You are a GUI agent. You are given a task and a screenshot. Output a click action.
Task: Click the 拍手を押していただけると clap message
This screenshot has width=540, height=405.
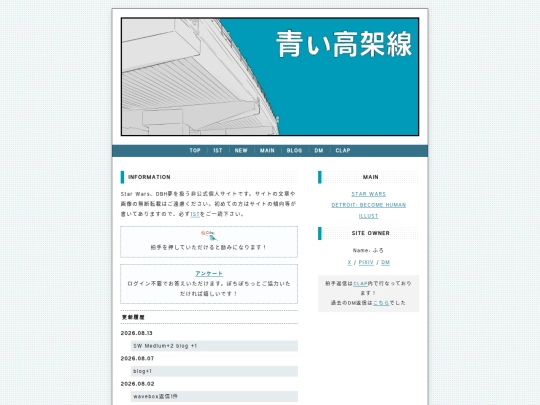pyautogui.click(x=209, y=247)
